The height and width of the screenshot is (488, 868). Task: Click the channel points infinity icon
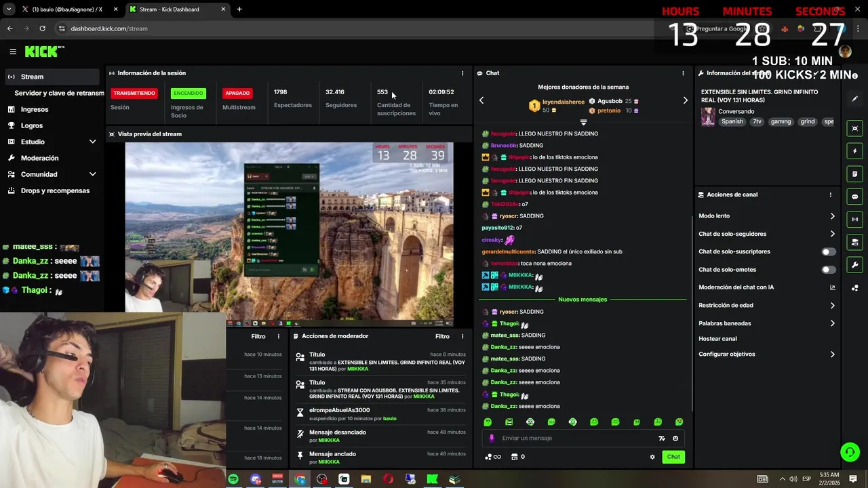(493, 457)
